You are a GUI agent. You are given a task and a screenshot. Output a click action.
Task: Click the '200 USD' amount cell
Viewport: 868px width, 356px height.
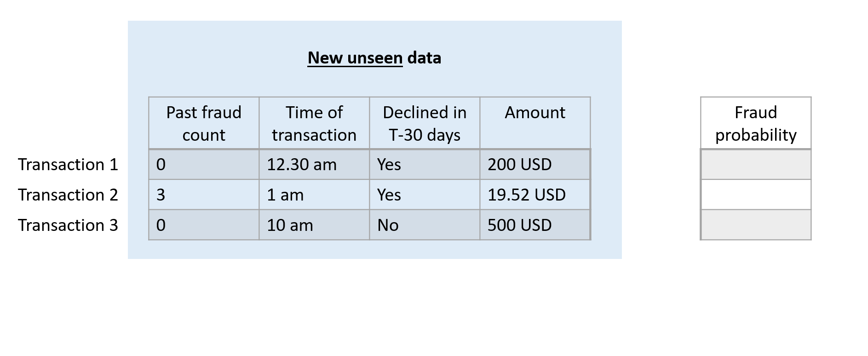[x=535, y=165]
